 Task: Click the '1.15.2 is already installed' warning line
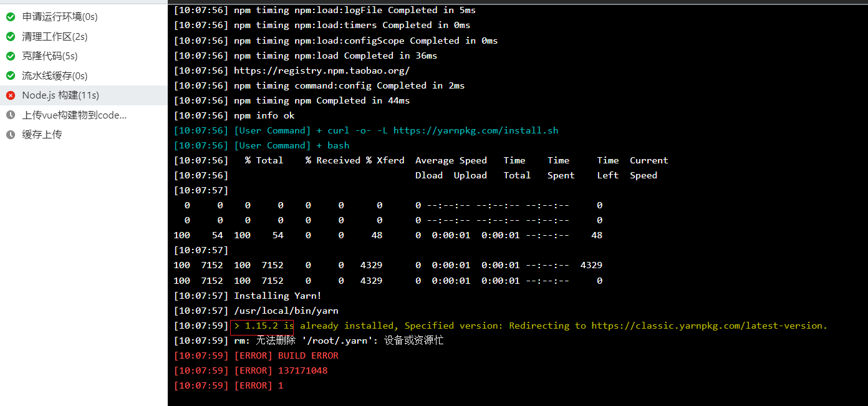pos(500,326)
